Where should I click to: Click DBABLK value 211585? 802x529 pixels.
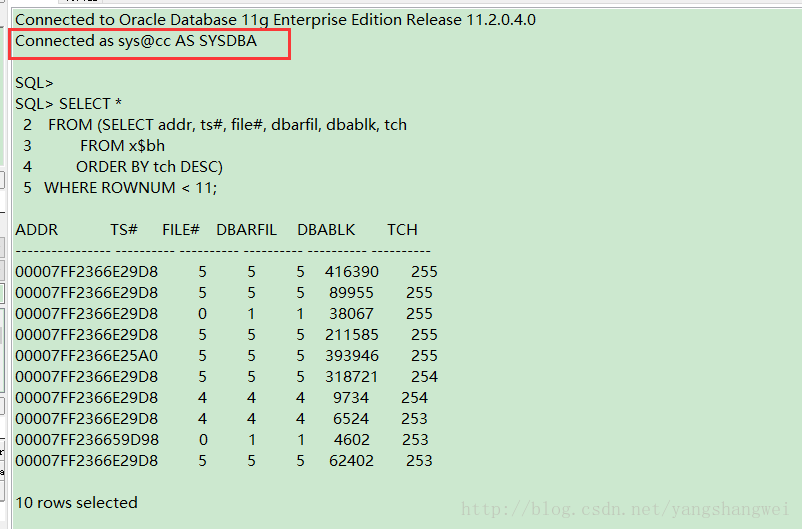point(352,335)
